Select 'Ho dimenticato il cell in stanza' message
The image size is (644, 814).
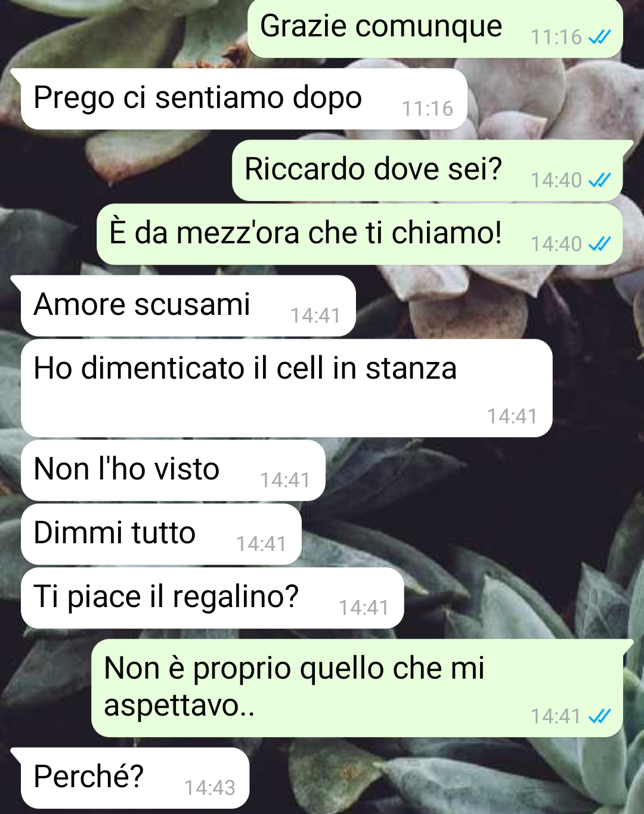[x=286, y=388]
